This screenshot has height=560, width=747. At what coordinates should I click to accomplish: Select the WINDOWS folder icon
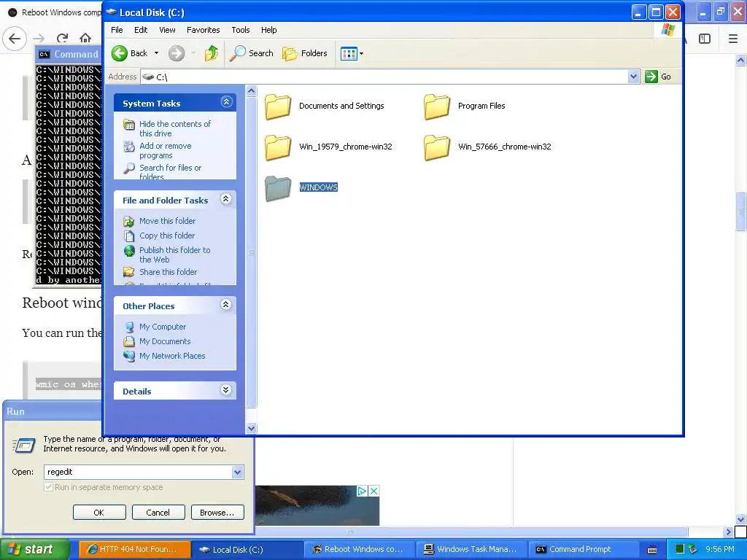point(278,188)
